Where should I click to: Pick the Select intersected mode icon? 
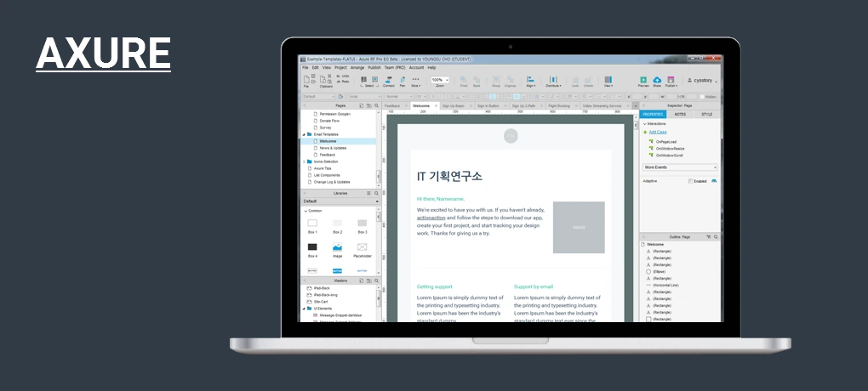tap(363, 80)
